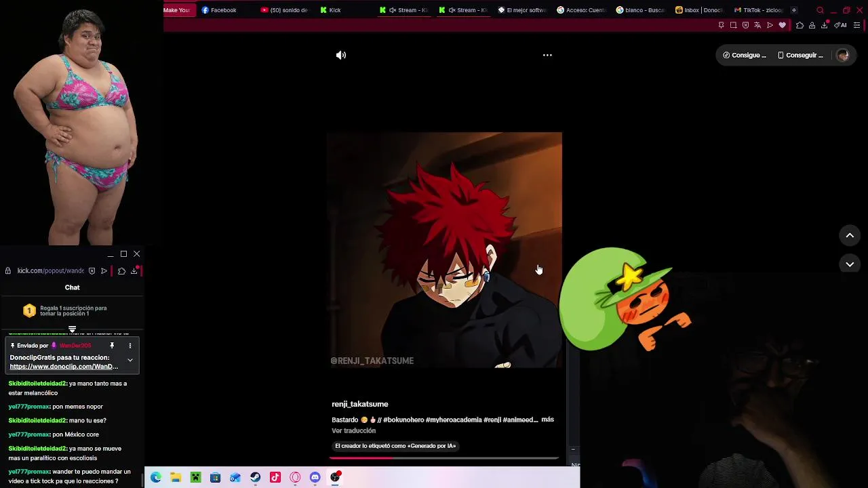Screen dimensions: 868x488
Task: Open the easy setup menu icon
Action: coord(856,25)
